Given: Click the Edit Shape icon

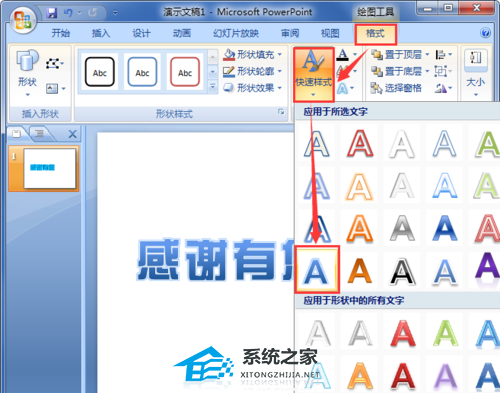Looking at the screenshot, I should click(55, 63).
